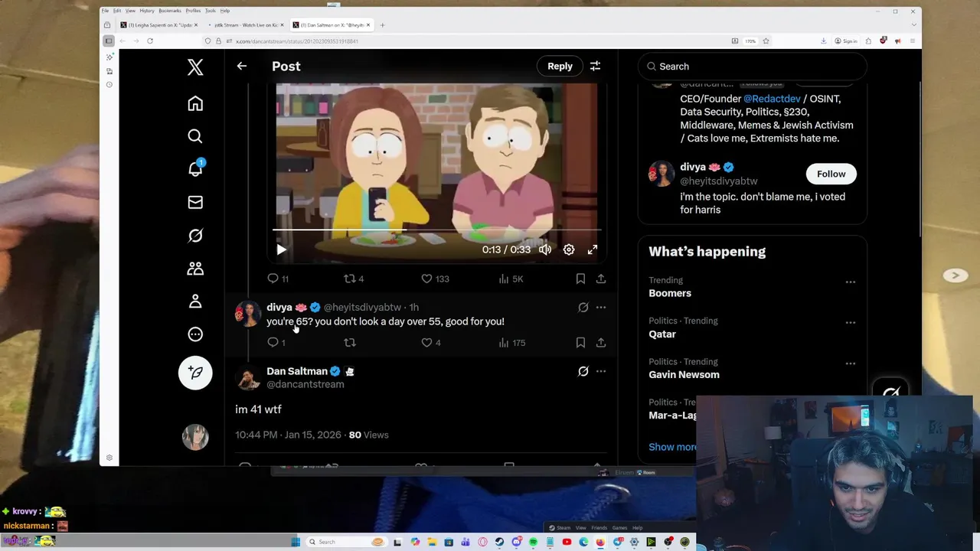Open more options on Dan Saltman's post
The width and height of the screenshot is (980, 551).
[x=601, y=371]
